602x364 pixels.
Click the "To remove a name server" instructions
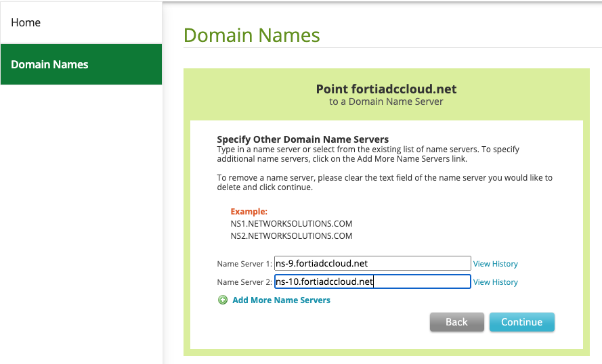pyautogui.click(x=384, y=183)
